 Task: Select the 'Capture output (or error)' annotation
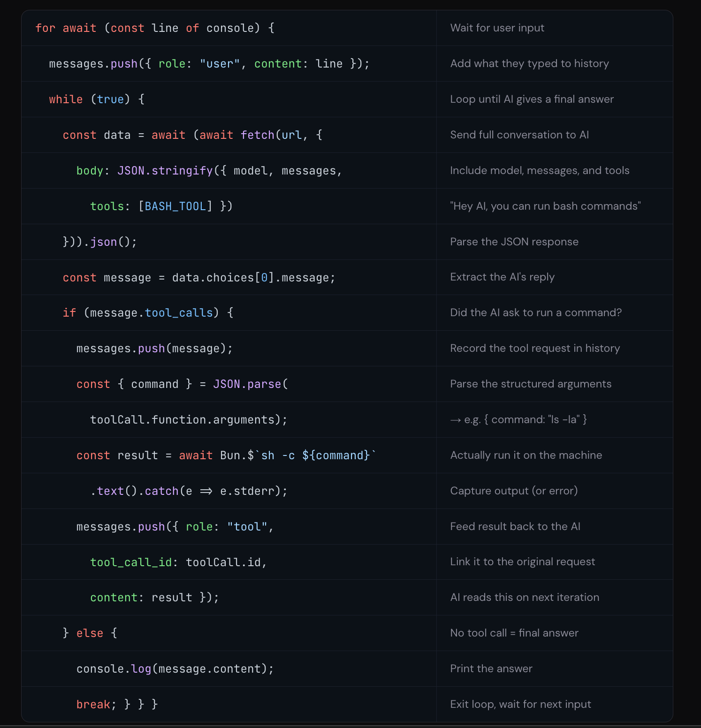514,491
